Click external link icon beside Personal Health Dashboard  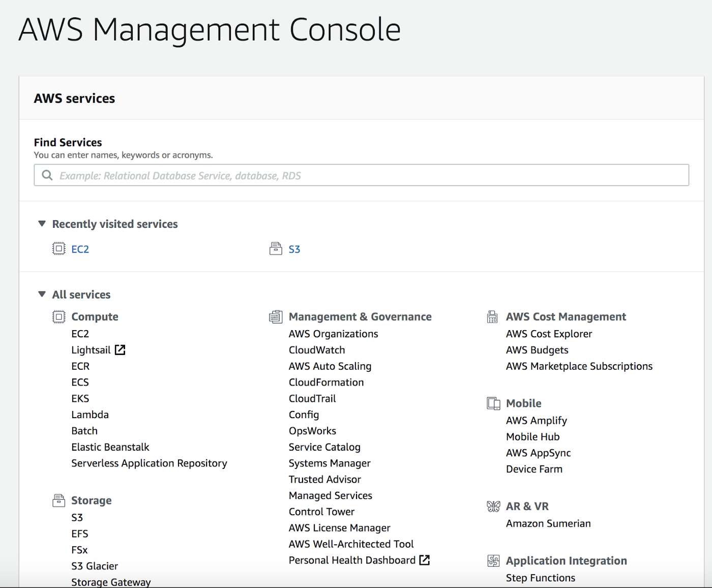click(x=425, y=560)
